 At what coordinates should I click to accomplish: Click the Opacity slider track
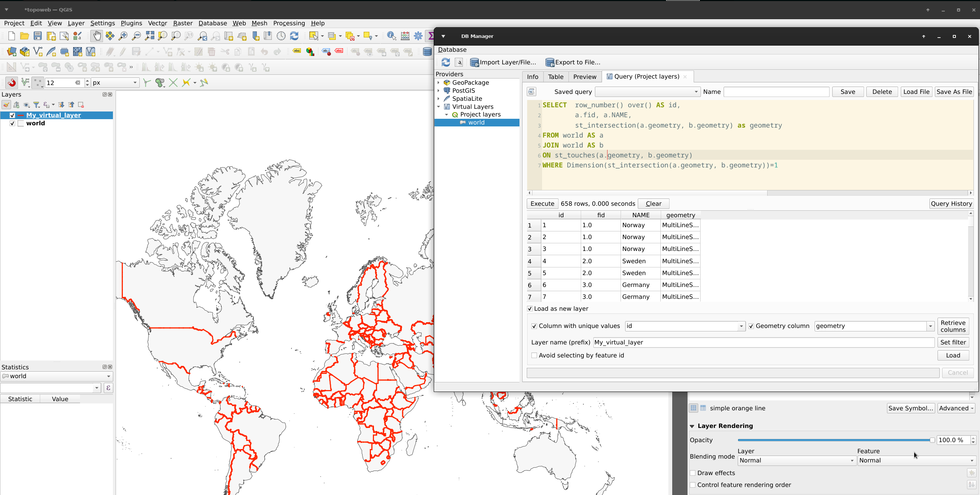[835, 440]
